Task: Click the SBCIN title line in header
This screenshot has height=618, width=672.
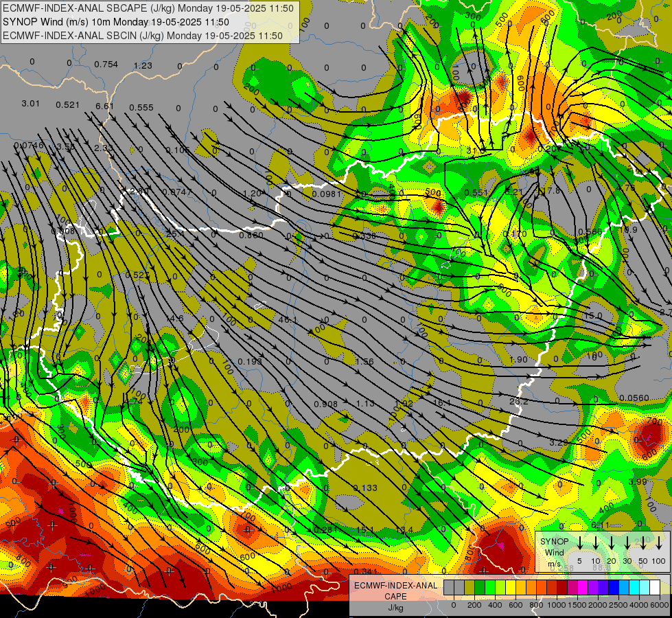Action: (143, 36)
